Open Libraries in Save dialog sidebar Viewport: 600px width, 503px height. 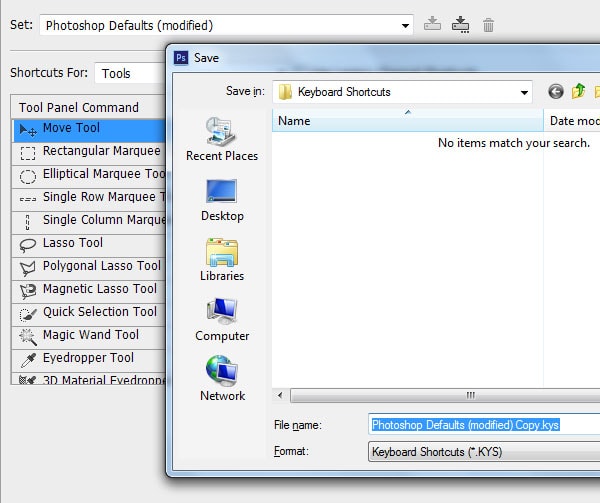click(x=222, y=260)
